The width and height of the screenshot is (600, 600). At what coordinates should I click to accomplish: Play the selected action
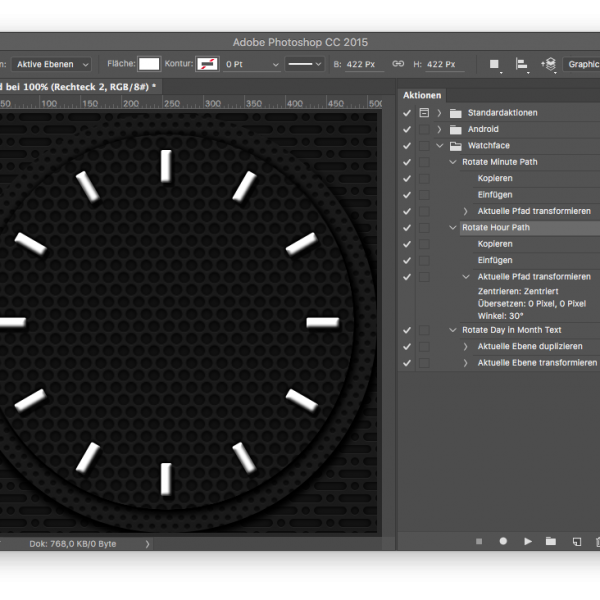[528, 541]
